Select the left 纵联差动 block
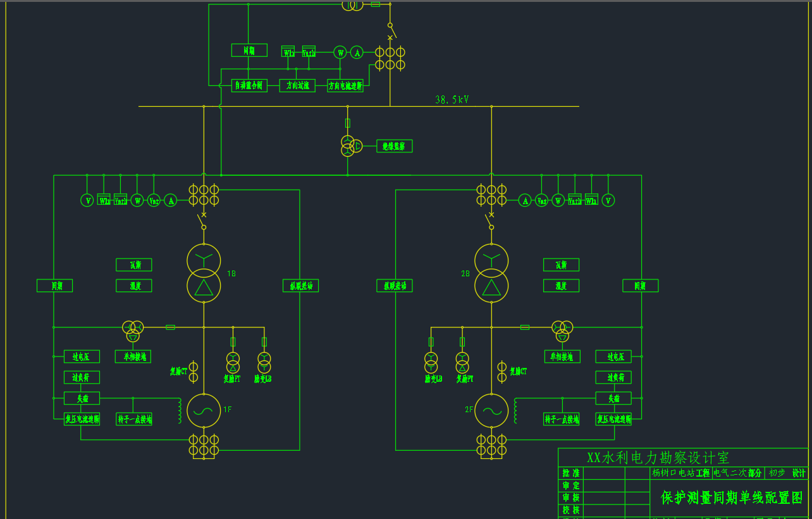This screenshot has height=519, width=812. point(300,286)
